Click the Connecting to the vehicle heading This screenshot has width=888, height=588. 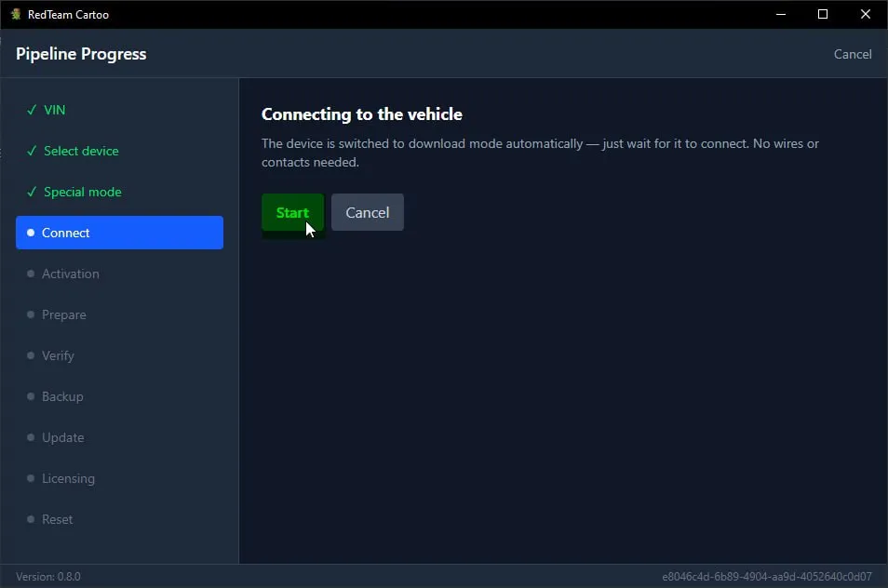(362, 114)
